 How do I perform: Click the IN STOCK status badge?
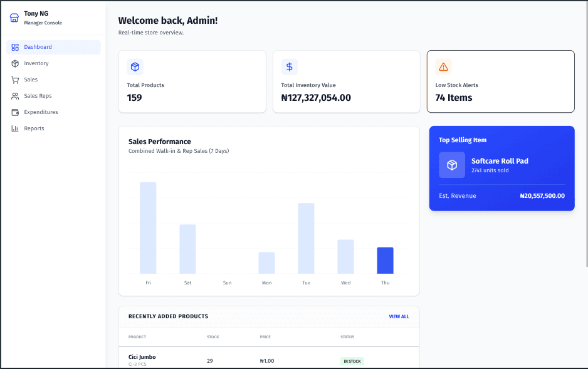click(352, 361)
